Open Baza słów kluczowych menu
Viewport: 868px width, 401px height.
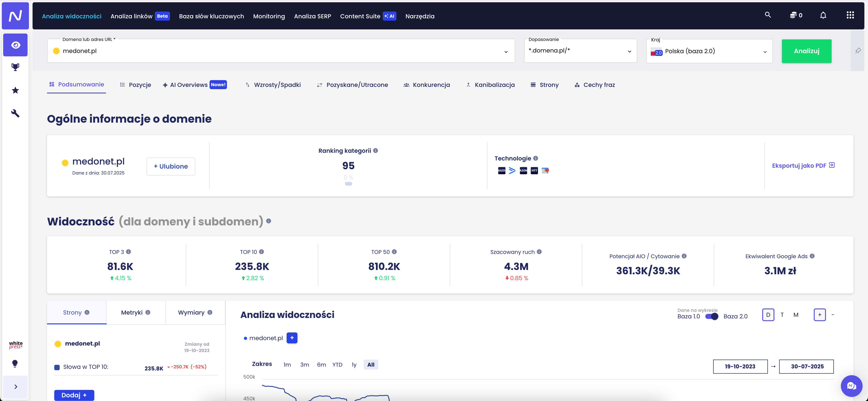point(211,16)
